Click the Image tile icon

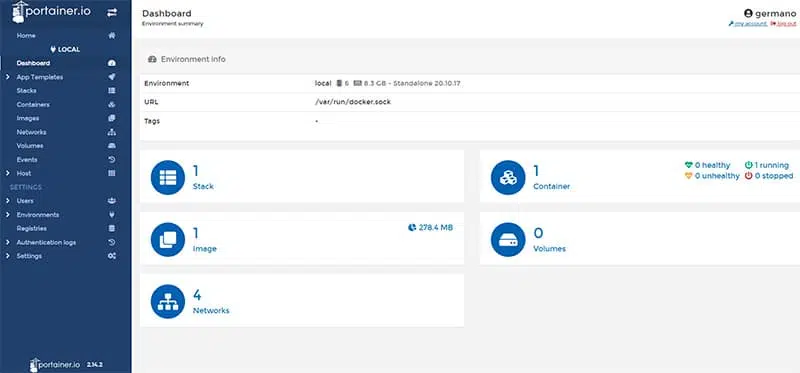pos(168,239)
